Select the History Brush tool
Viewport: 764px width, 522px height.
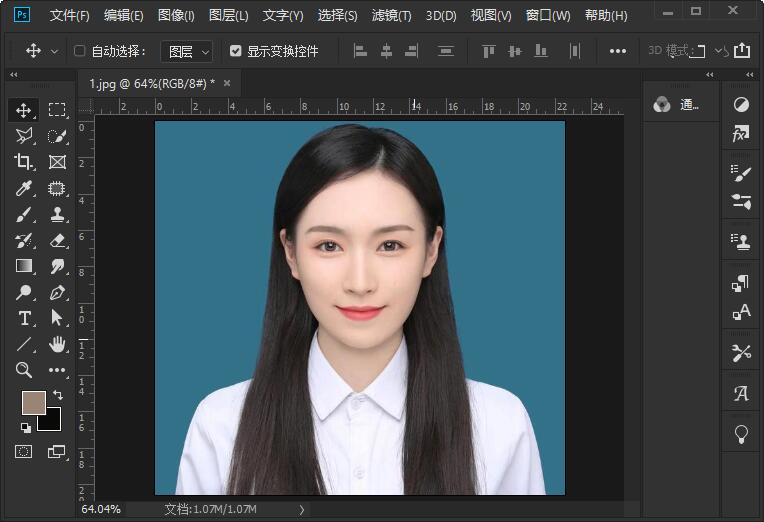click(23, 240)
